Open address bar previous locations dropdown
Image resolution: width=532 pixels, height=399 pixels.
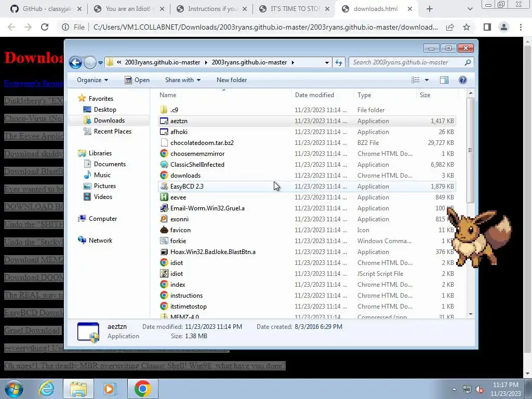(x=327, y=62)
